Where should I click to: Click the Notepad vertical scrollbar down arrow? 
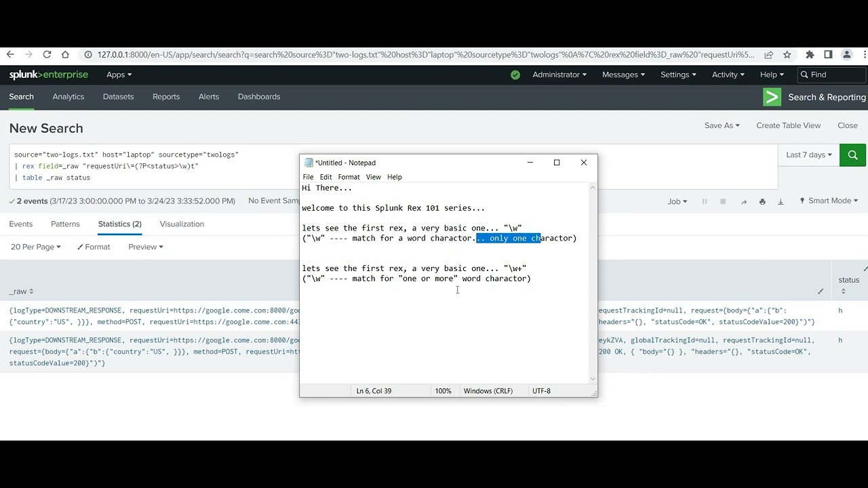pyautogui.click(x=593, y=379)
